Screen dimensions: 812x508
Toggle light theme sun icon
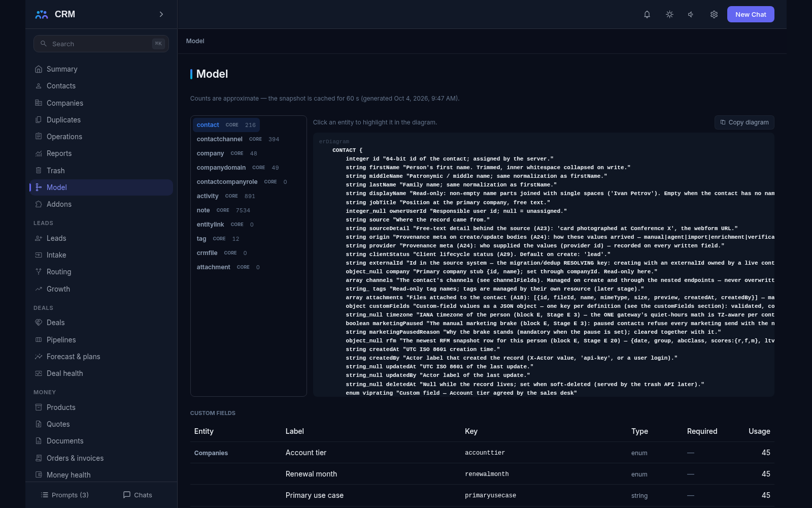[669, 14]
